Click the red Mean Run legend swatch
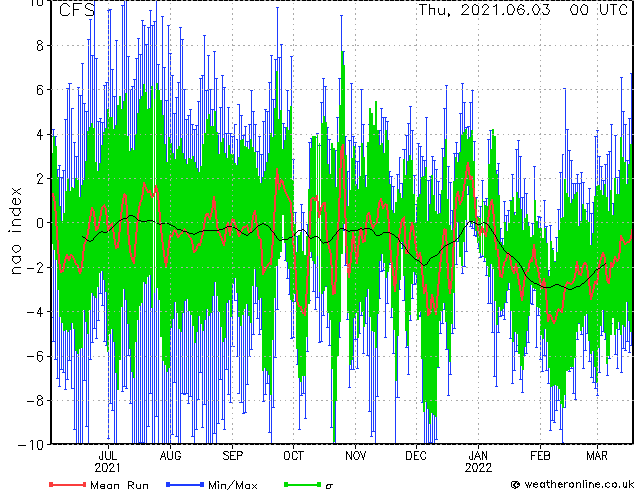Screen dimensions: 634x490 pos(68,484)
